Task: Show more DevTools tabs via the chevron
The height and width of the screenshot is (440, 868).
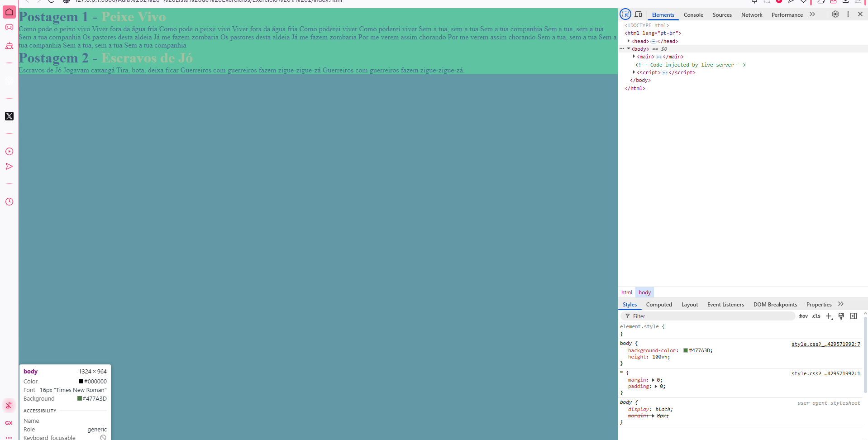Action: (x=812, y=14)
